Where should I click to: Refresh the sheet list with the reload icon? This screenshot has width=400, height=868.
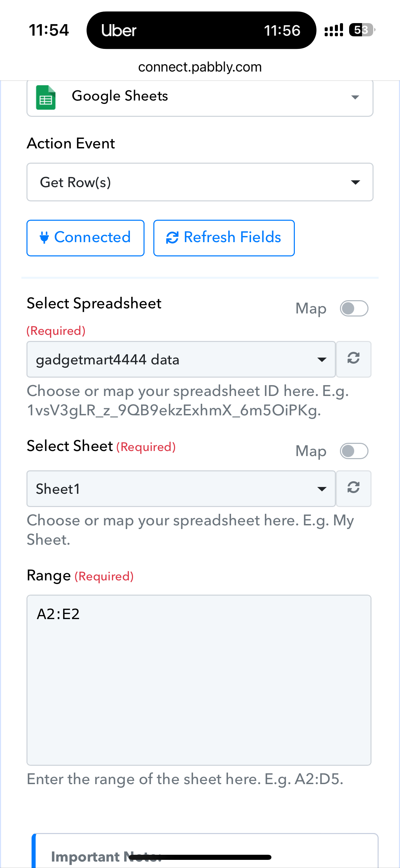[354, 488]
